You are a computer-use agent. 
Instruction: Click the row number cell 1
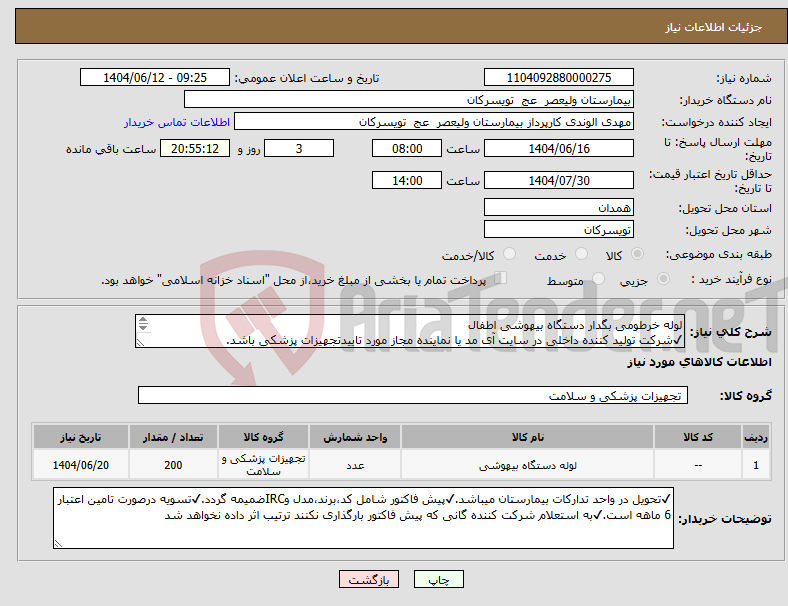[755, 465]
